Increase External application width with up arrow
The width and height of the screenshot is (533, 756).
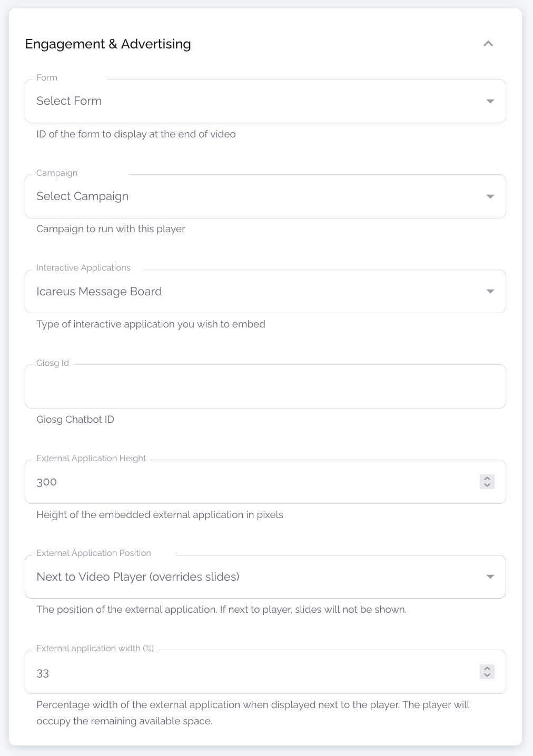click(x=487, y=669)
